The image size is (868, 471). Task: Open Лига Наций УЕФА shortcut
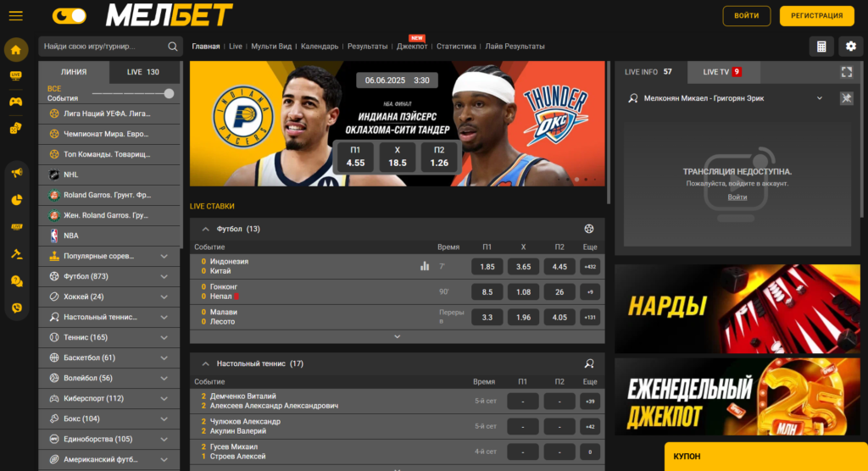(109, 114)
